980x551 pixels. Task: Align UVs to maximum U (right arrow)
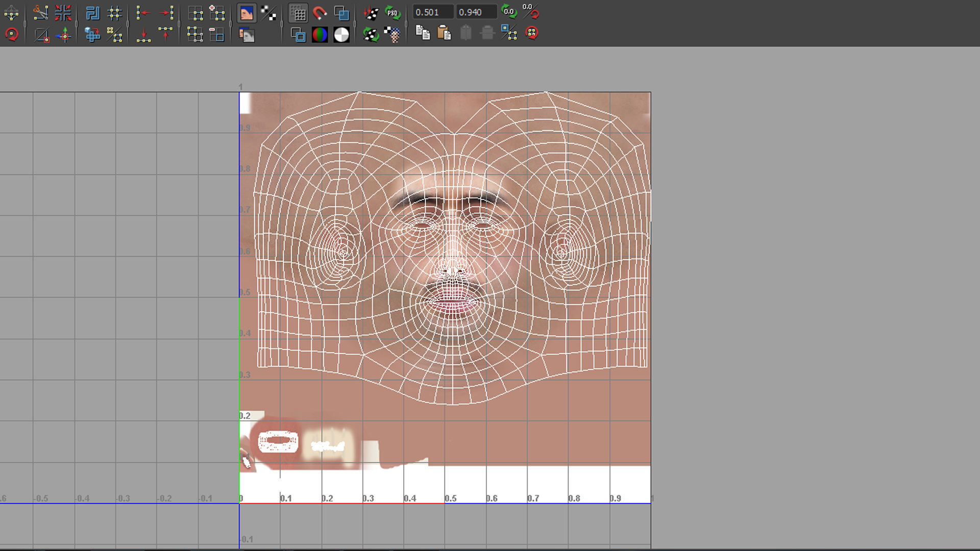click(166, 12)
